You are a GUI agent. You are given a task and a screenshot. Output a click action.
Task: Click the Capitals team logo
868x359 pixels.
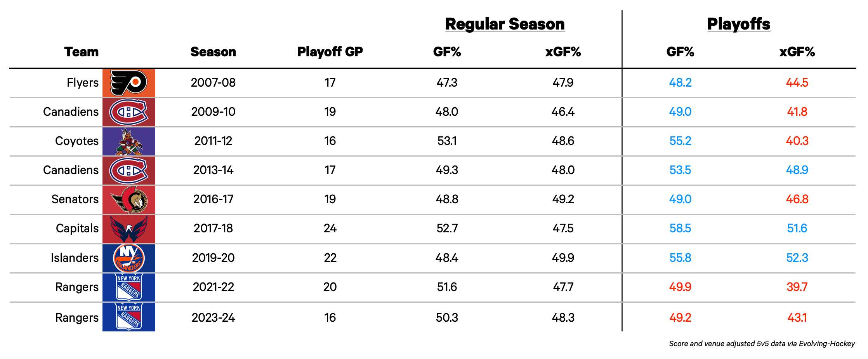[x=129, y=228]
